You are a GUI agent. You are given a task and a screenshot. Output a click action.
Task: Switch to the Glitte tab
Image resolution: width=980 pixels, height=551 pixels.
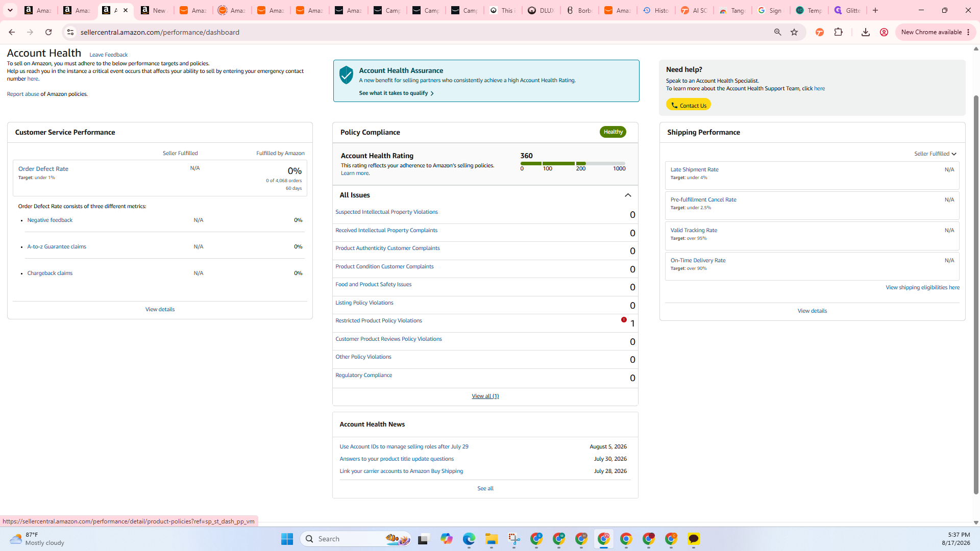(848, 10)
